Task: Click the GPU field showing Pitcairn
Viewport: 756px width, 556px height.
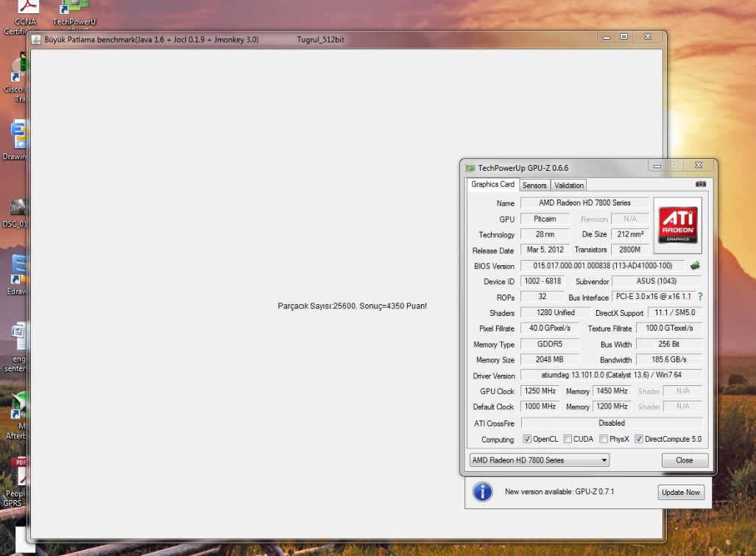Action: click(x=545, y=219)
